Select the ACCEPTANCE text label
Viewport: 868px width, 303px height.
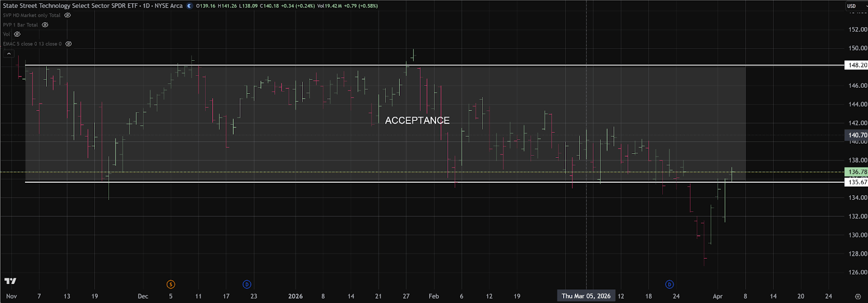tap(417, 120)
